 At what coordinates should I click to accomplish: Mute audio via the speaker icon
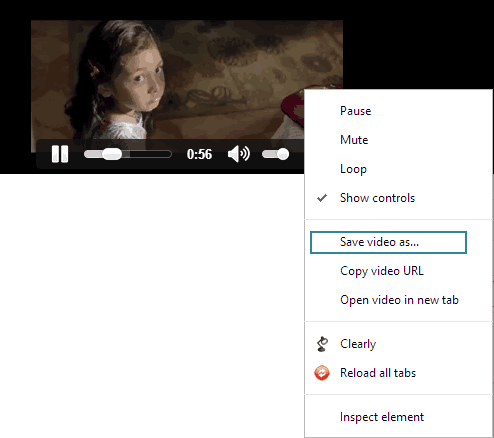point(239,154)
